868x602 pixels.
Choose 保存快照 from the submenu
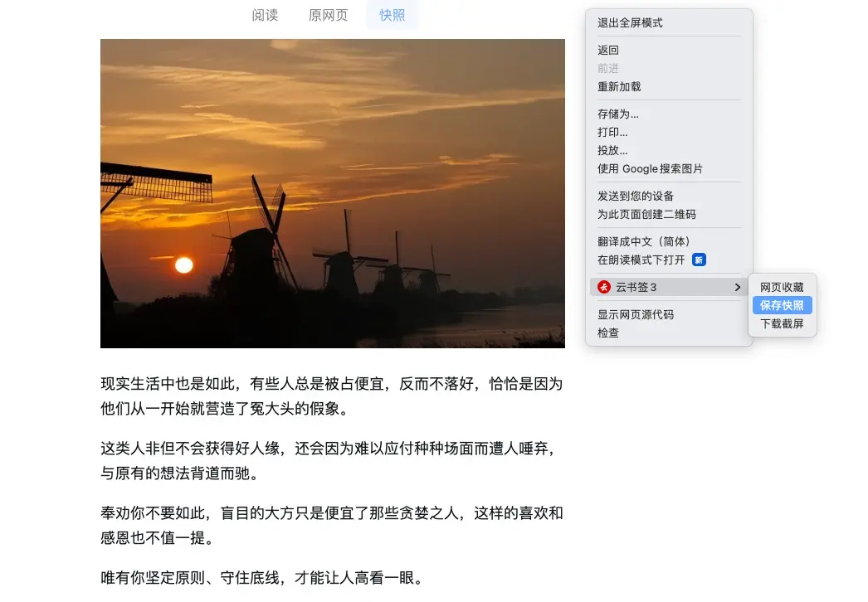(782, 305)
